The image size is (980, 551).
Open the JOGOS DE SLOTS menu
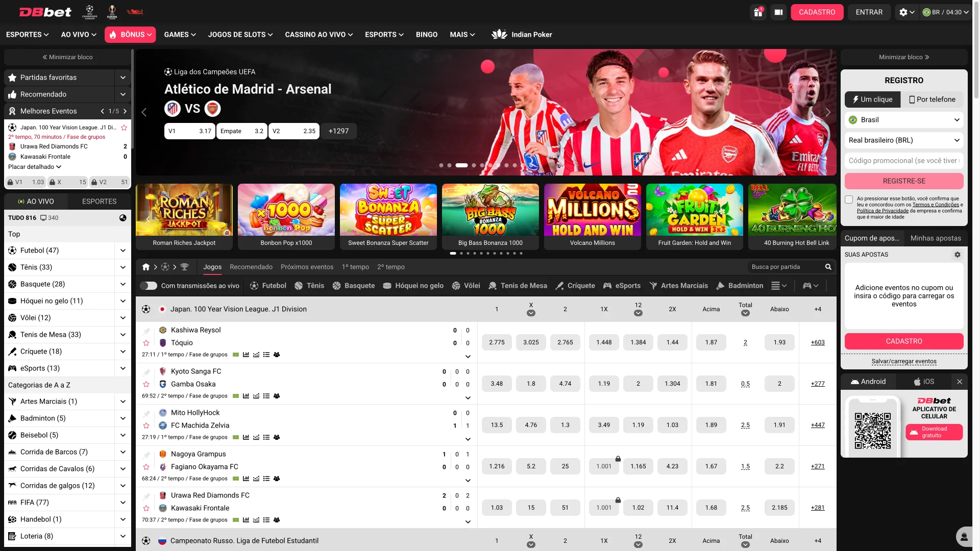point(240,35)
